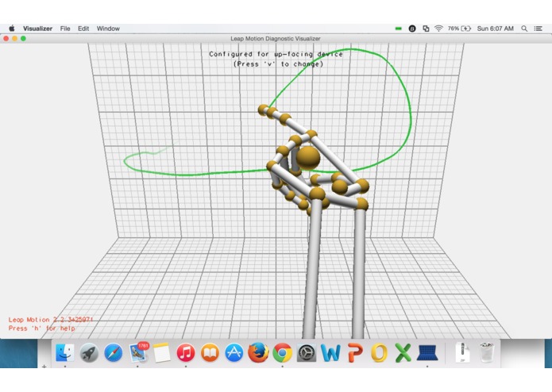
Task: Open the Trash in the Dock
Action: click(x=487, y=352)
